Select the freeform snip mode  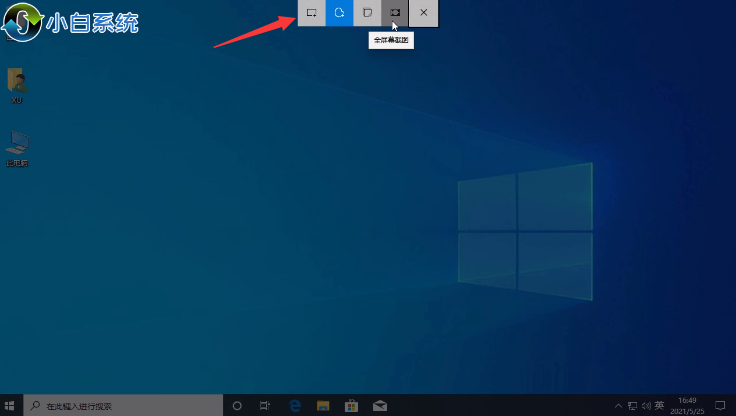pyautogui.click(x=339, y=13)
